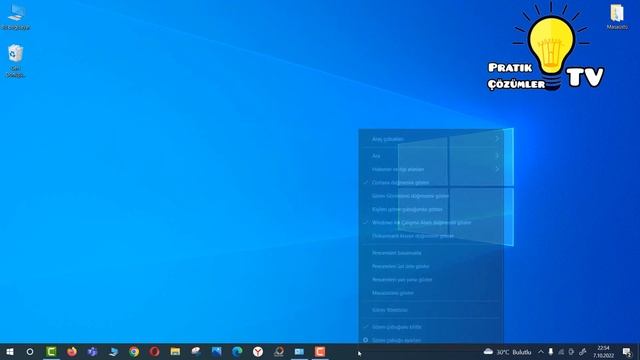Viewport: 640px width, 360px height.
Task: Choose 'Pencereleri üst üste göster'
Action: (431, 267)
